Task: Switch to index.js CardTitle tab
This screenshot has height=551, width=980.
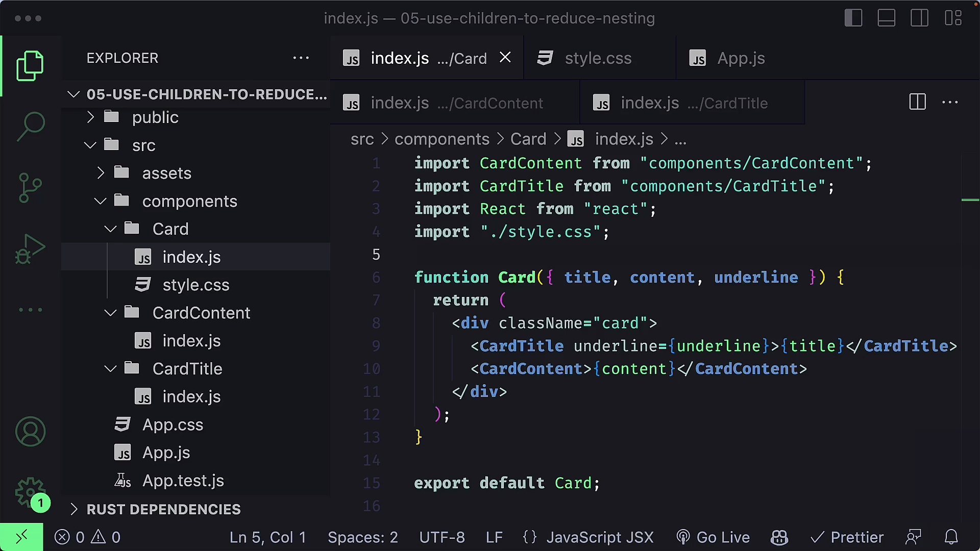Action: coord(693,103)
